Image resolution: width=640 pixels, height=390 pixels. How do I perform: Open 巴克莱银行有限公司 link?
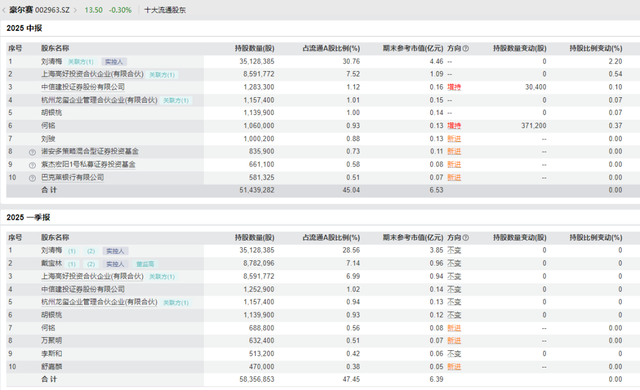(x=73, y=177)
